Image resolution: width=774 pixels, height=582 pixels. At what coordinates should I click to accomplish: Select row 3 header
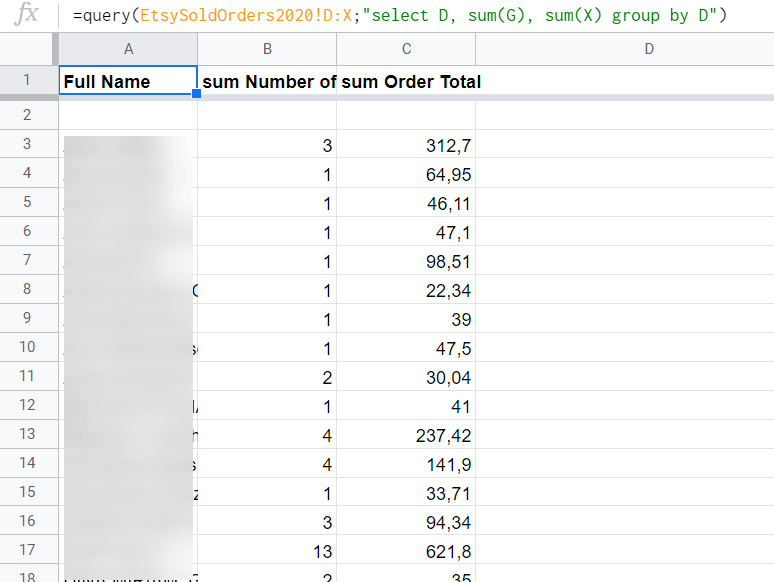(x=27, y=144)
